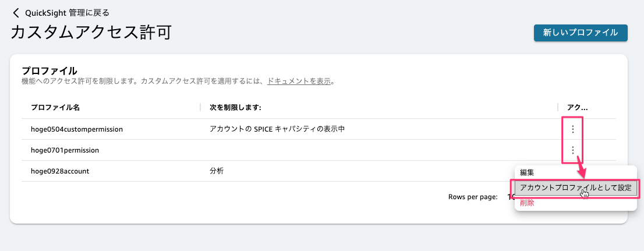644x251 pixels.
Task: Click the 'Rows per page:' label
Action: click(473, 197)
